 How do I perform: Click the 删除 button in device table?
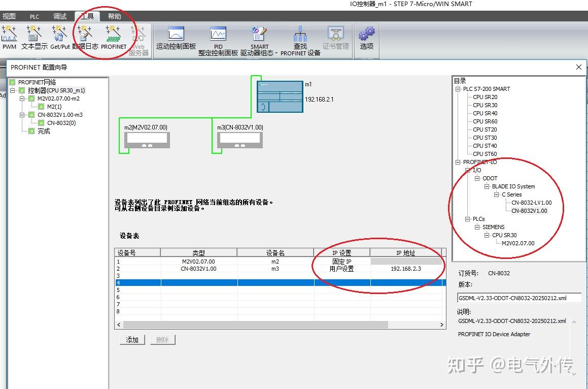pyautogui.click(x=162, y=339)
